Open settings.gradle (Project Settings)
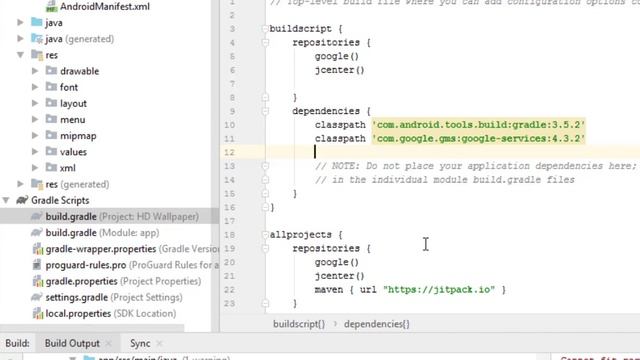Viewport: 640px width, 360px height. 114,297
